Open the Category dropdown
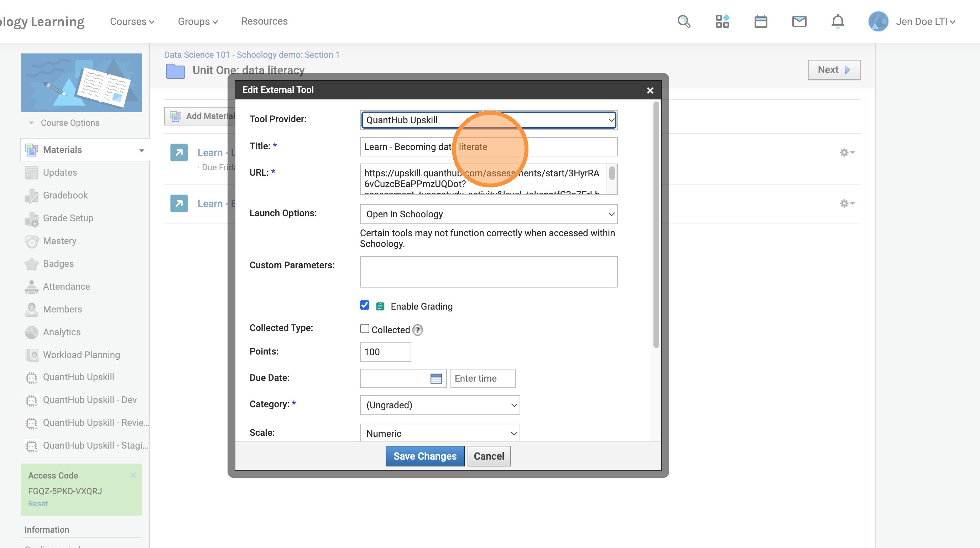The height and width of the screenshot is (548, 980). click(x=440, y=405)
